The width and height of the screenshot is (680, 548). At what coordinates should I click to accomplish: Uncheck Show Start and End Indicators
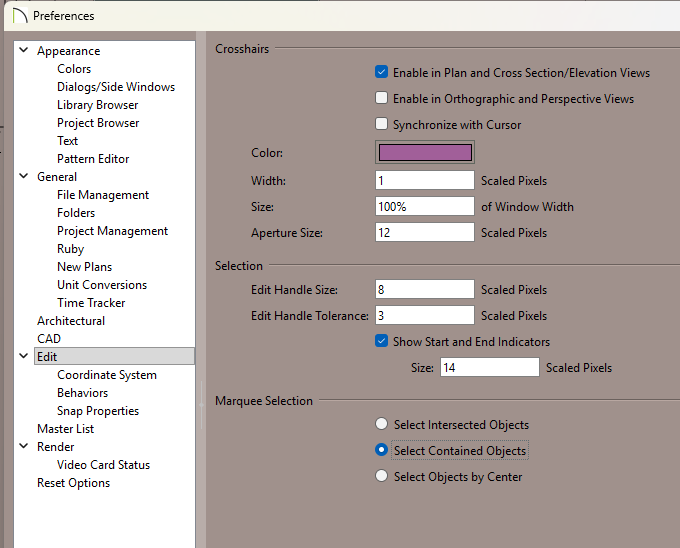pyautogui.click(x=381, y=341)
